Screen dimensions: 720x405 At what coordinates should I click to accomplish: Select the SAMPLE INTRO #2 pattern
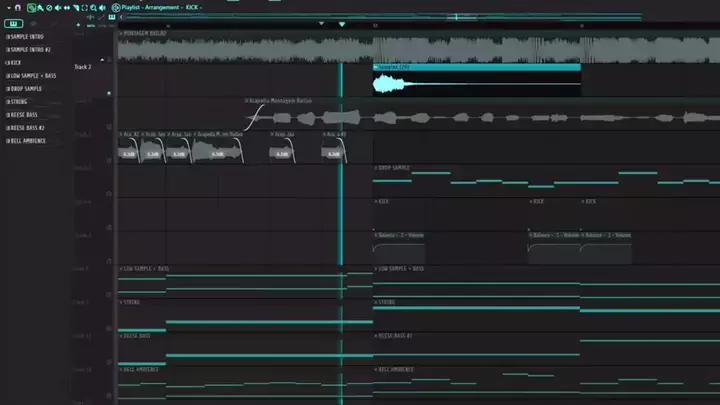[28, 50]
